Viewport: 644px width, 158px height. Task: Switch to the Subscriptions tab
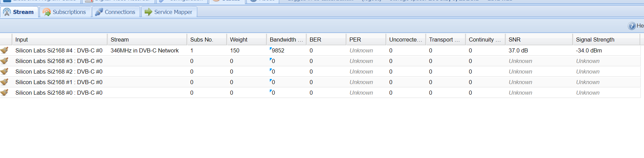tap(65, 12)
